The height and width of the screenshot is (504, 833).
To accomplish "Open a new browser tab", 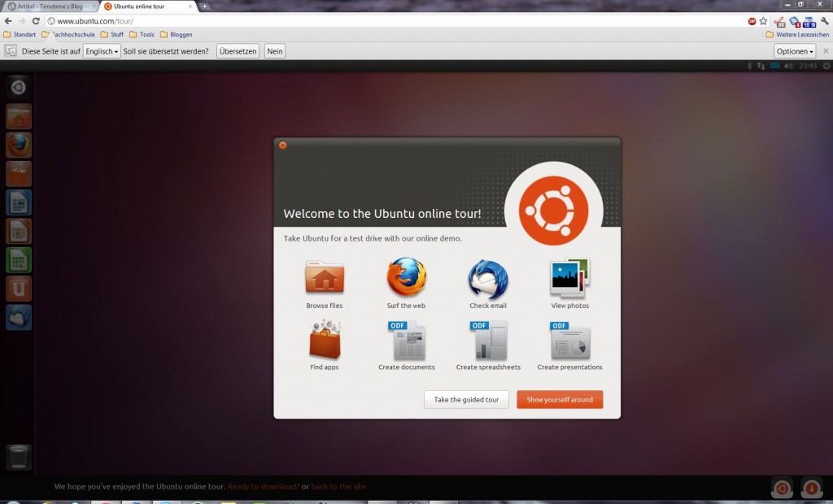I will pos(204,7).
